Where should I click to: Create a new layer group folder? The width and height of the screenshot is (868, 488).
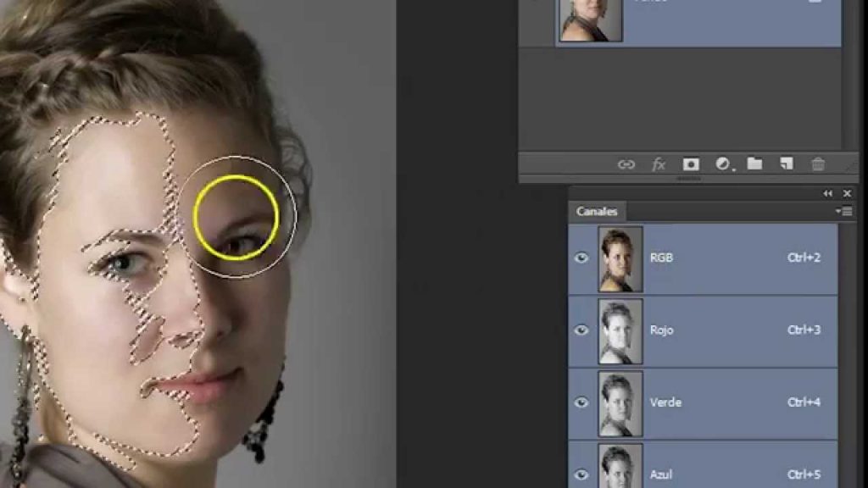coord(754,164)
